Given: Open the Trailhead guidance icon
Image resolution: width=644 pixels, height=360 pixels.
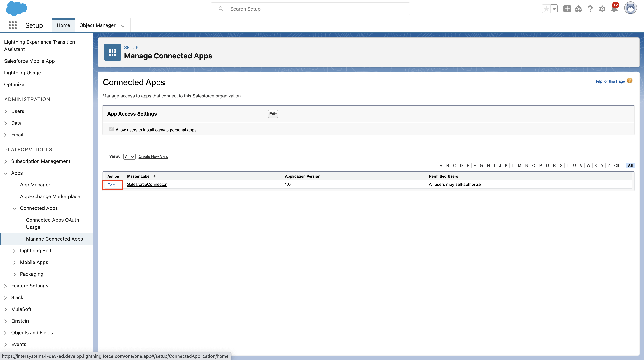Looking at the screenshot, I should [x=578, y=9].
